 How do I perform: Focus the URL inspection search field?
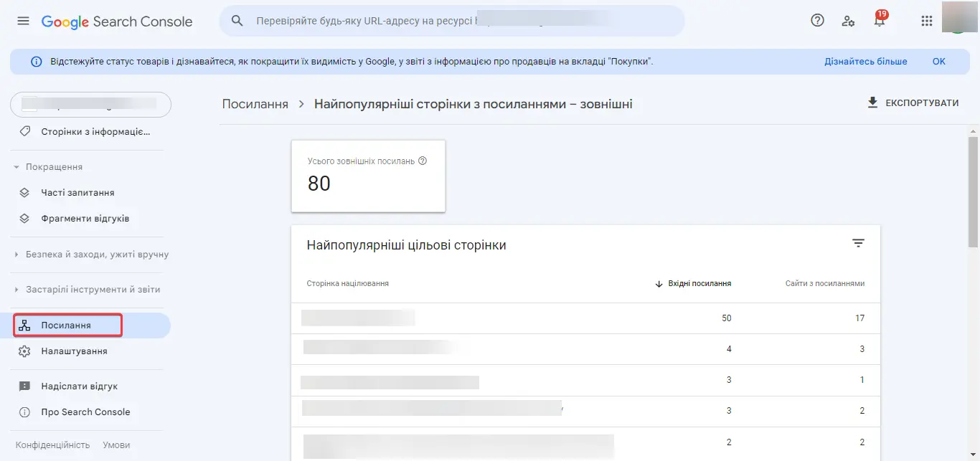pos(452,21)
